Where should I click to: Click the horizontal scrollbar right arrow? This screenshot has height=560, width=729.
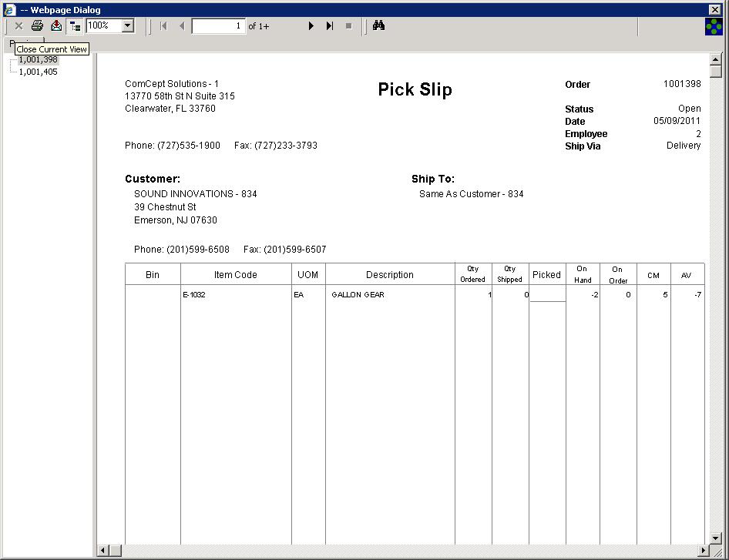[x=703, y=550]
